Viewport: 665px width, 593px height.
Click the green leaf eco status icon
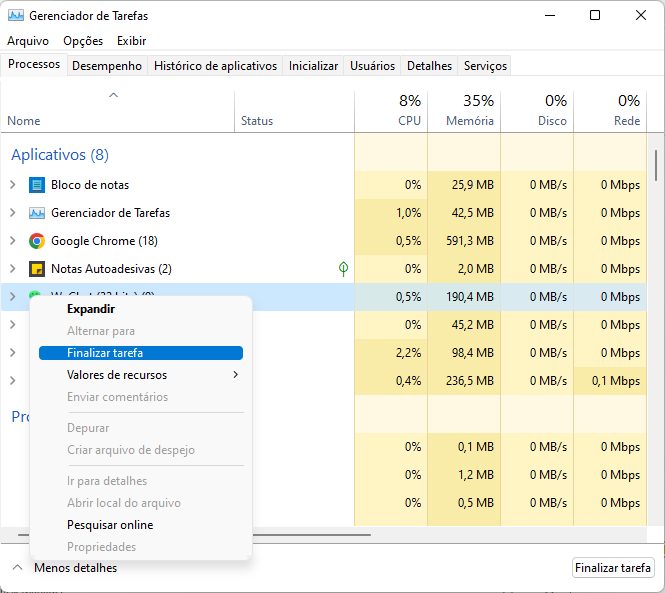coord(343,269)
